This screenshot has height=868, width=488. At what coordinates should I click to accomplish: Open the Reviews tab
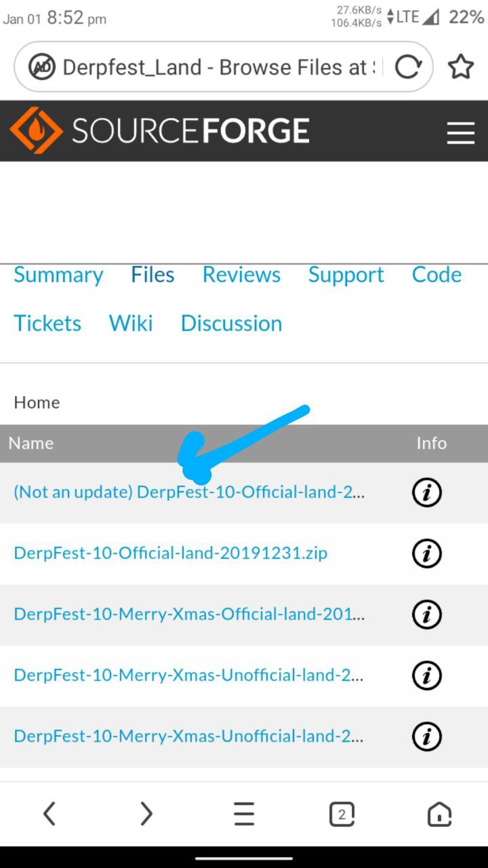241,275
